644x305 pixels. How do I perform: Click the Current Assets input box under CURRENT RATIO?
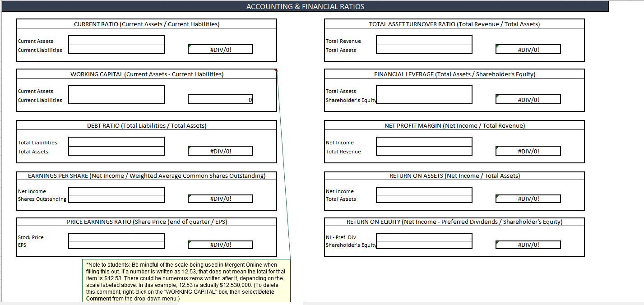(116, 42)
